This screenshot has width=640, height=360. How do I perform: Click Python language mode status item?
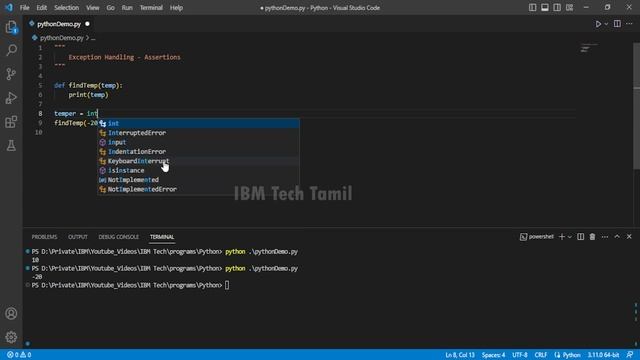pyautogui.click(x=567, y=355)
